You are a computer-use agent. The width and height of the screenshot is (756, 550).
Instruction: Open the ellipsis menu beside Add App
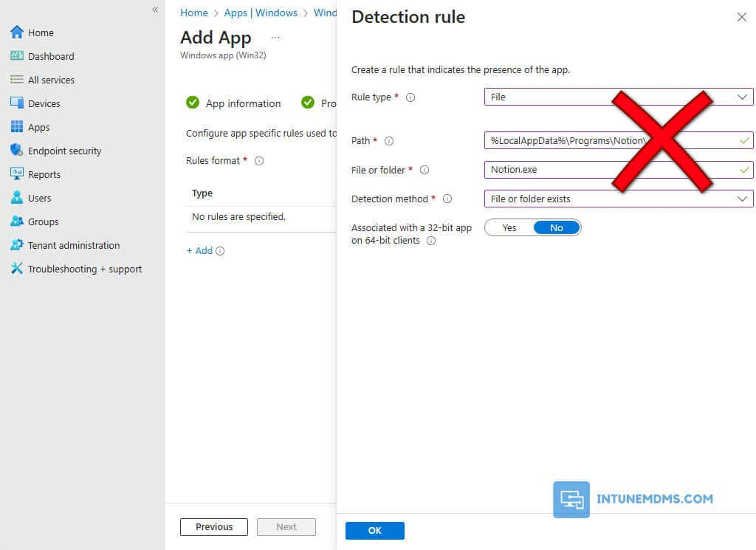[x=275, y=37]
